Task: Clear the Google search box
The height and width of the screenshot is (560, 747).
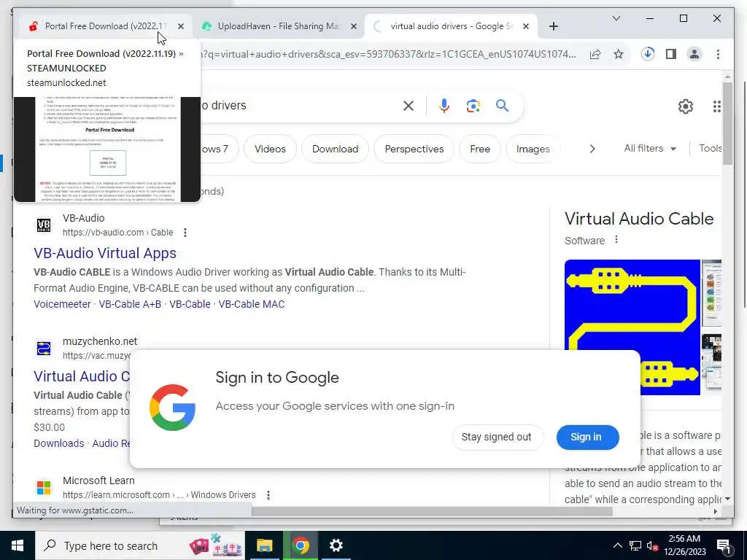Action: tap(409, 106)
